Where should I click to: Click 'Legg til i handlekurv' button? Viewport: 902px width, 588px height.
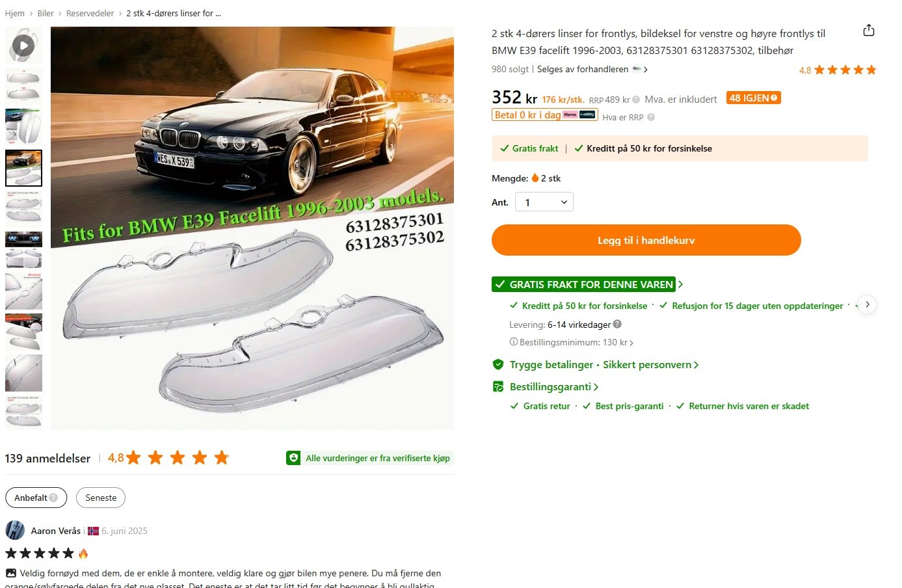click(x=646, y=240)
